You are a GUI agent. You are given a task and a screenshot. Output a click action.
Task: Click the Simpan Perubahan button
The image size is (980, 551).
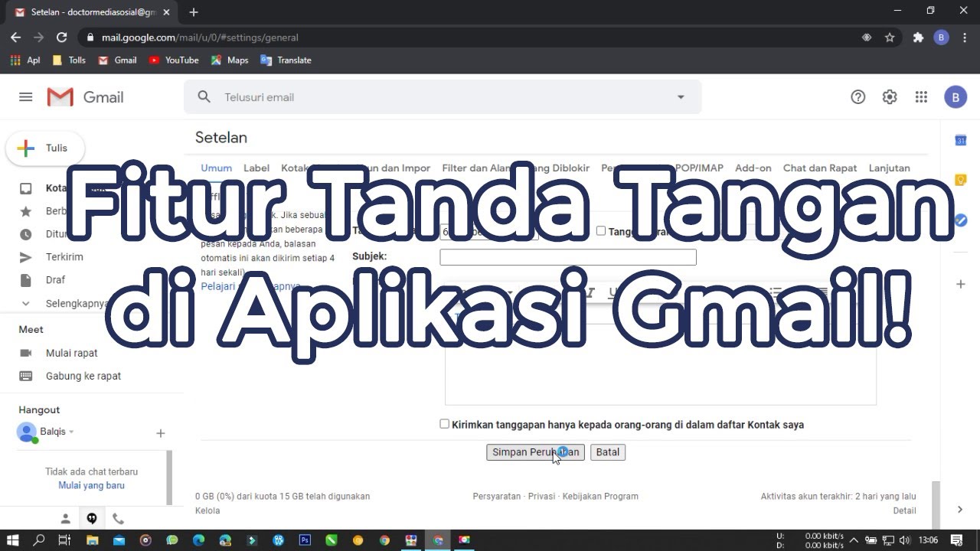coord(535,452)
